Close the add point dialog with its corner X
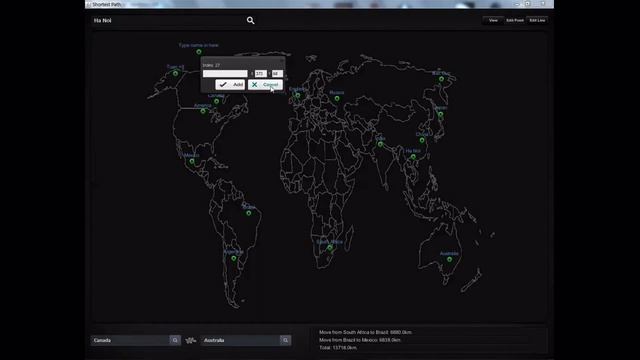The image size is (640, 360). click(282, 60)
